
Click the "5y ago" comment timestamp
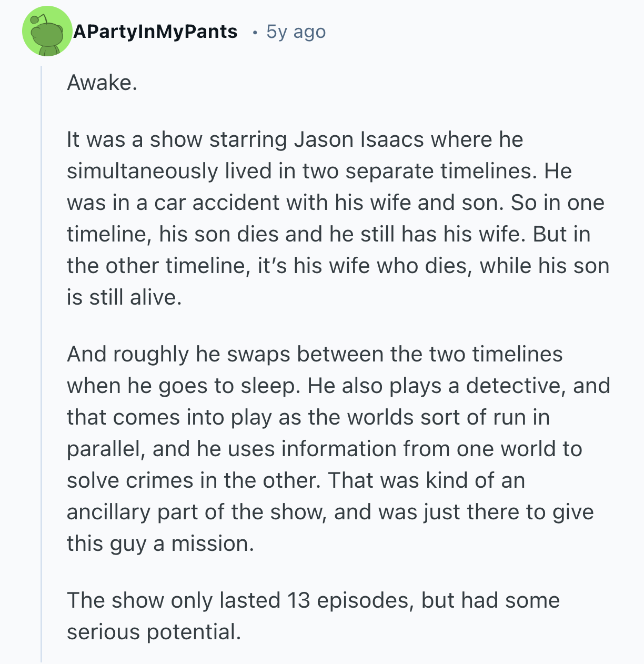click(296, 32)
